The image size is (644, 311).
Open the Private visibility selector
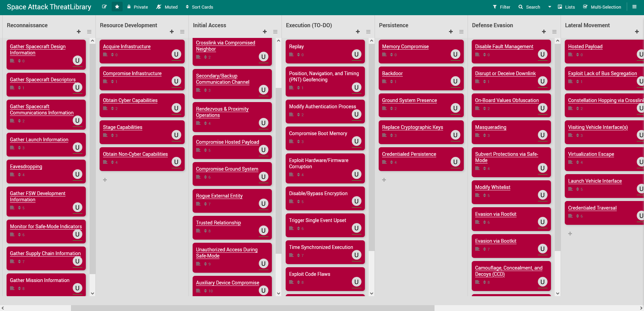point(137,7)
